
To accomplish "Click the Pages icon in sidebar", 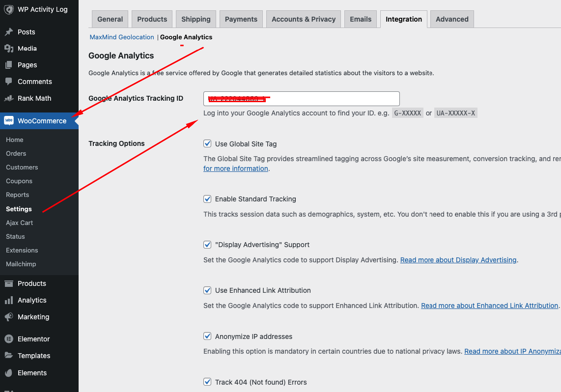I will click(x=9, y=65).
